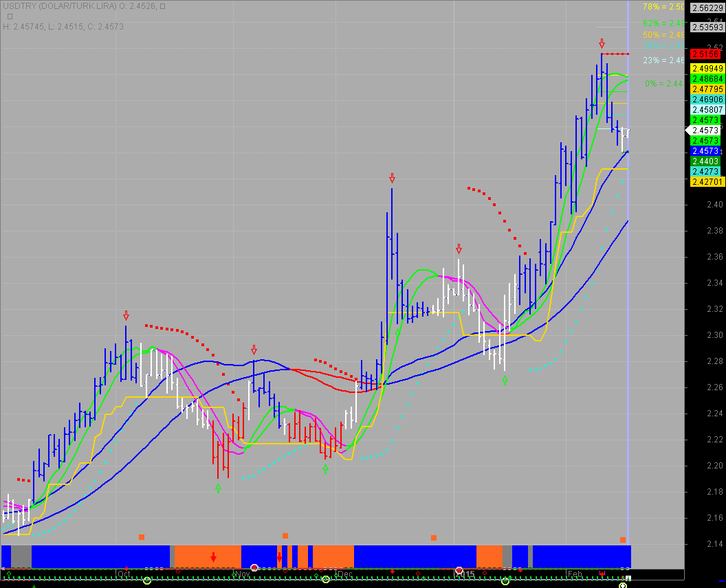Click the red down arrow at the February peak
Image resolution: width=726 pixels, height=588 pixels.
pyautogui.click(x=602, y=43)
